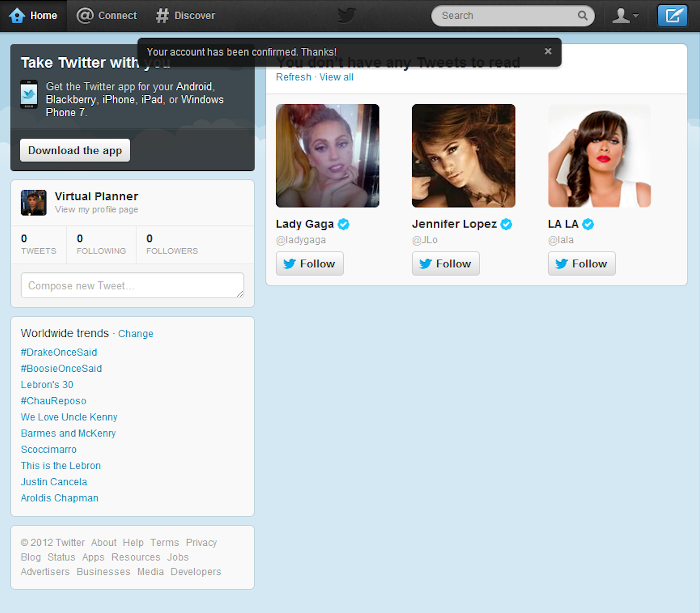The image size is (700, 613).
Task: Click the @ Connect icon
Action: (85, 15)
